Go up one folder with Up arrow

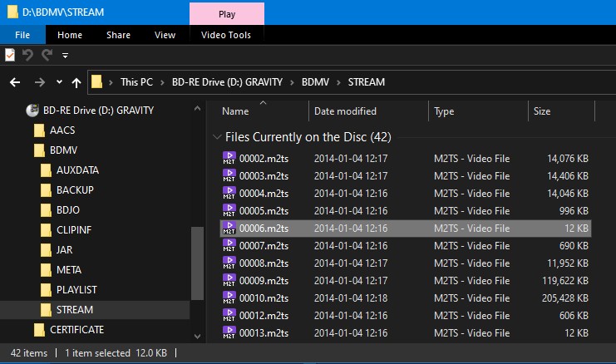[76, 82]
